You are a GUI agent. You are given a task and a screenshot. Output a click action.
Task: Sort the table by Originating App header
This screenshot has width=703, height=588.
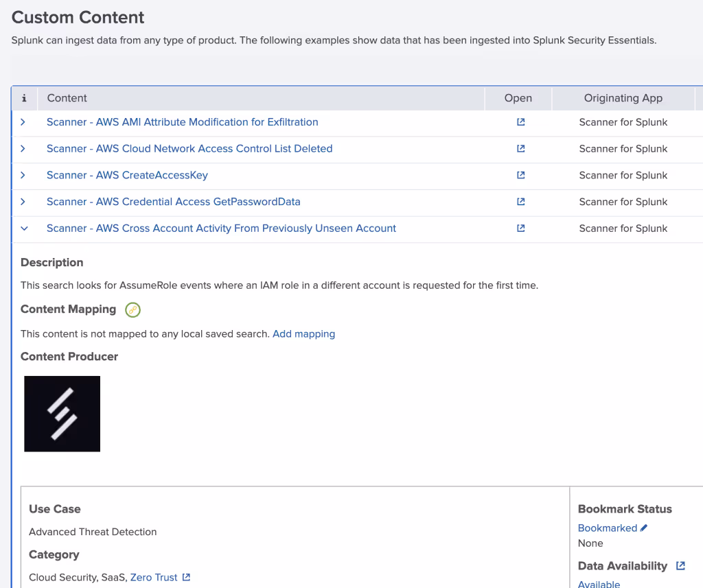[x=623, y=98]
